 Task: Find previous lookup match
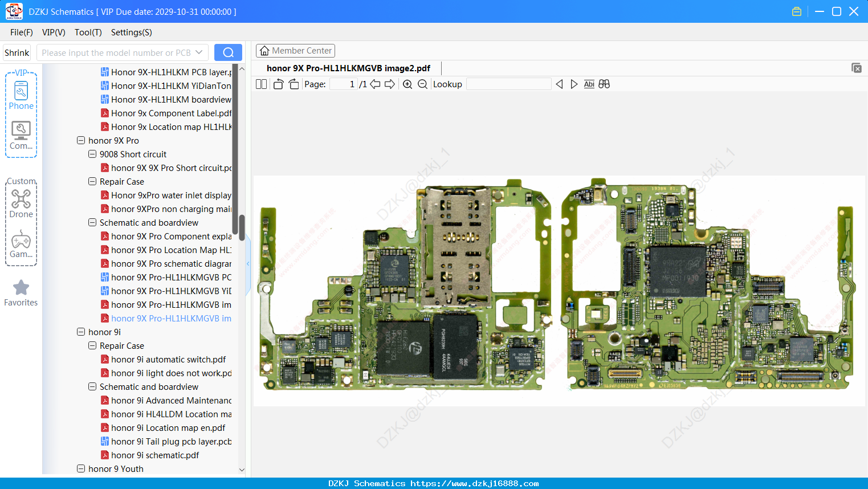click(x=559, y=84)
